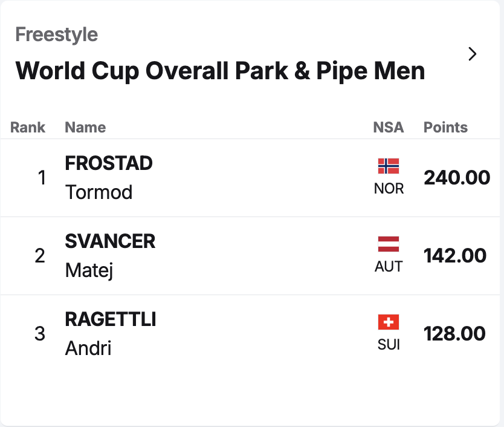Click Frostad's 240.00 points value
Image resolution: width=504 pixels, height=427 pixels.
coord(457,178)
